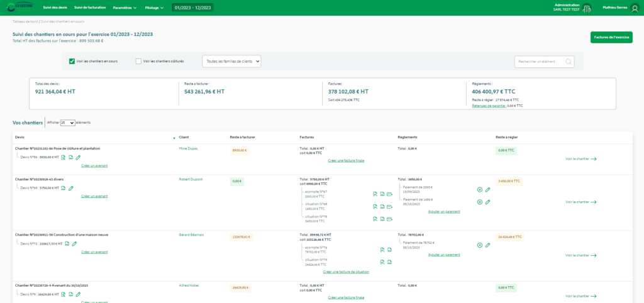Image resolution: width=644 pixels, height=303 pixels.
Task: Click the document export icon for Devis N°86
Action: [x=64, y=157]
